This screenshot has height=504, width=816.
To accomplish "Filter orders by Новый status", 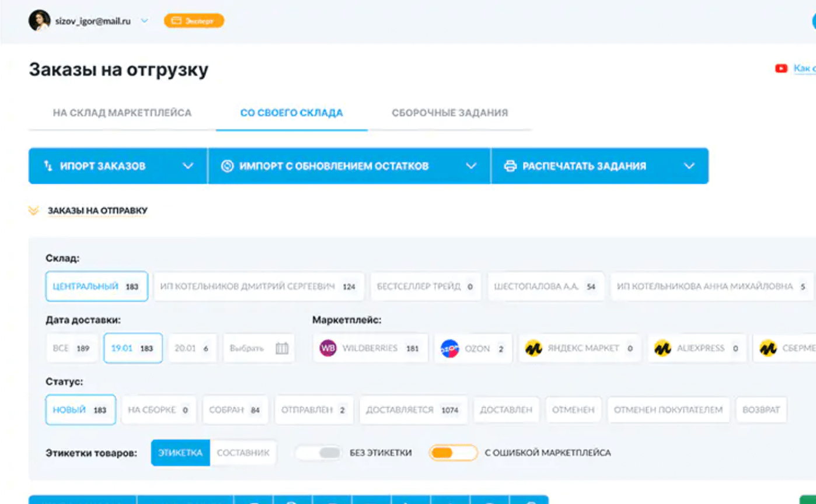I will 81,410.
